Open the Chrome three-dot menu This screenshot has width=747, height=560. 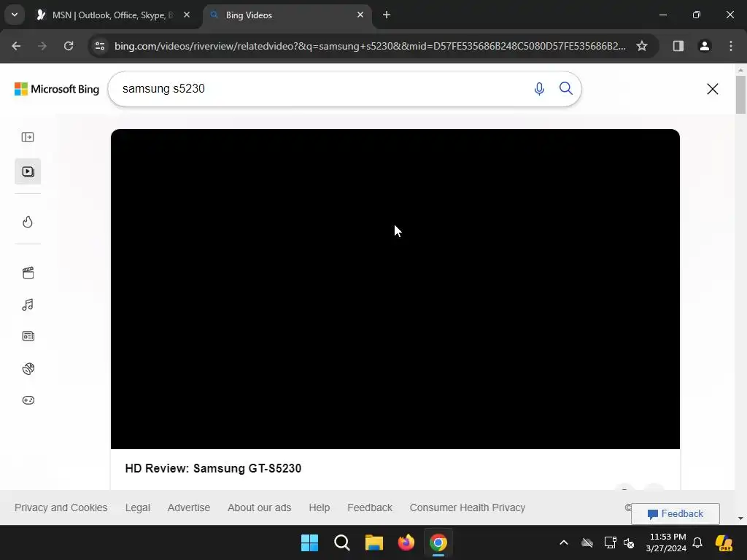tap(731, 46)
